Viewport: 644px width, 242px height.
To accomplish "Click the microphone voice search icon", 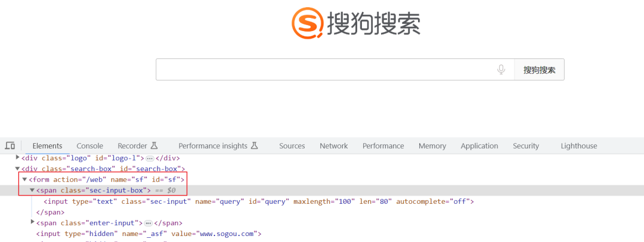I will click(501, 70).
